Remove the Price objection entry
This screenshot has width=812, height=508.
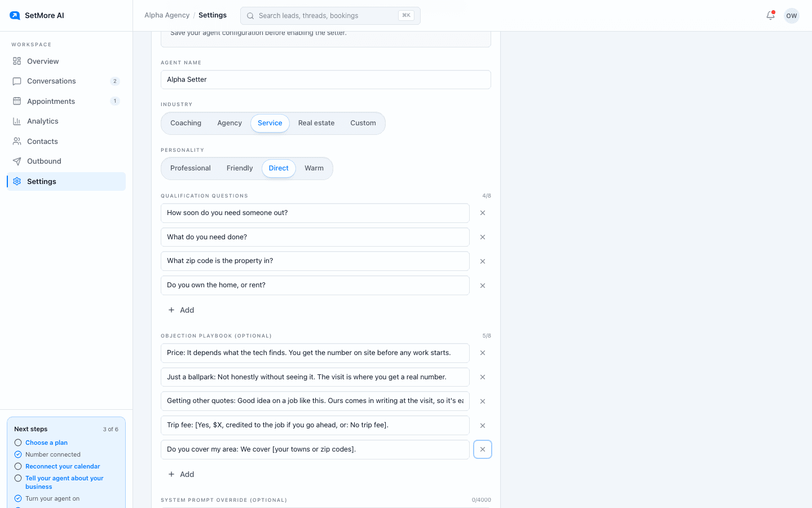(x=483, y=353)
